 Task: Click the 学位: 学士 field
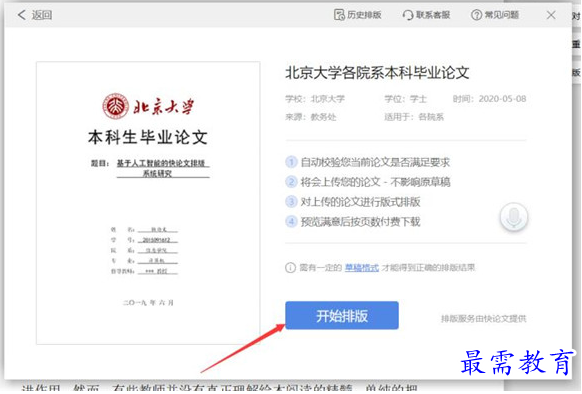pos(405,99)
